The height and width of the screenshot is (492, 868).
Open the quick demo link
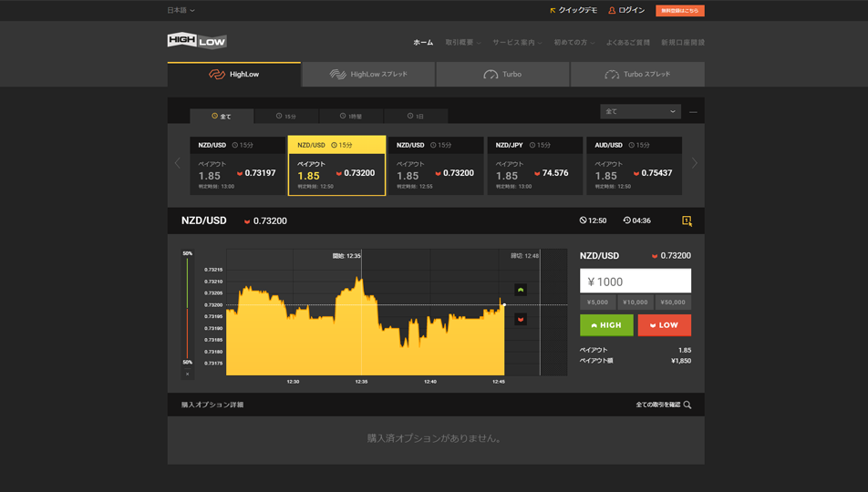(x=573, y=11)
